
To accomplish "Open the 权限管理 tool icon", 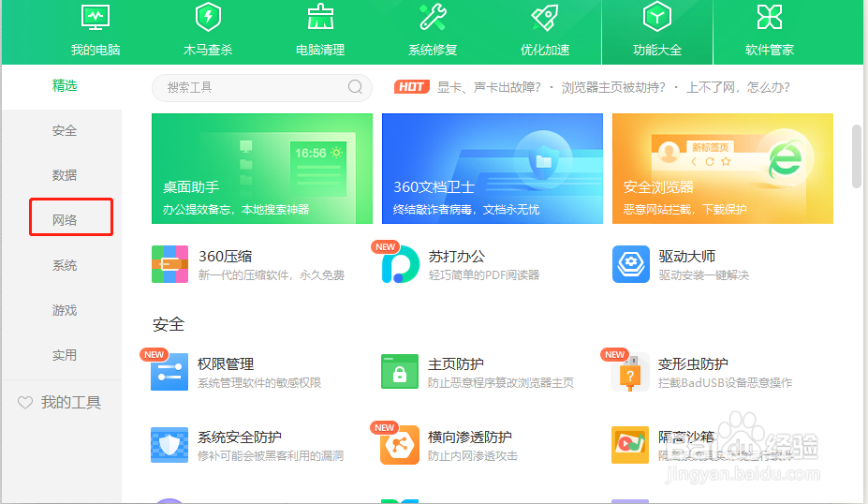I will (169, 372).
